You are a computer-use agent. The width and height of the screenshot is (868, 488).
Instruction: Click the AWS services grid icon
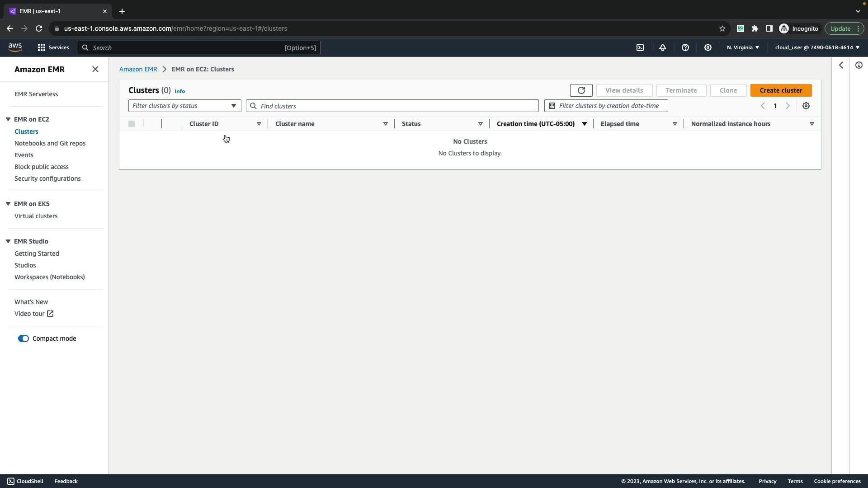[42, 47]
